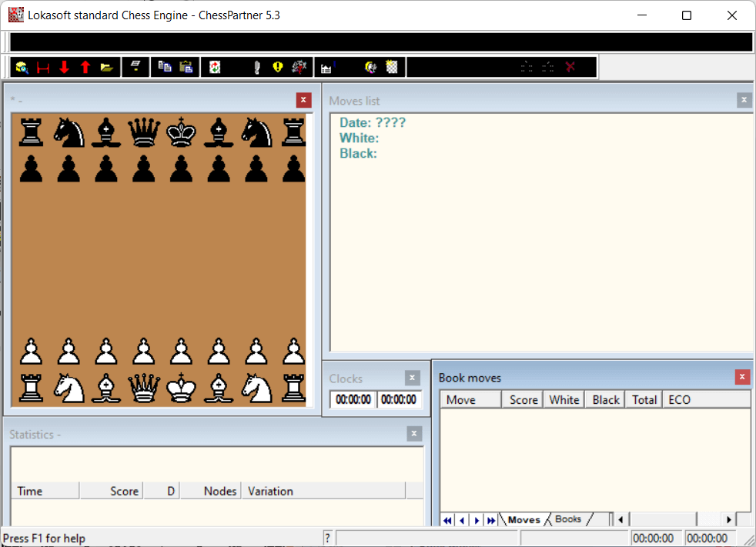Click the red H-shaped toolbar icon

tap(43, 68)
